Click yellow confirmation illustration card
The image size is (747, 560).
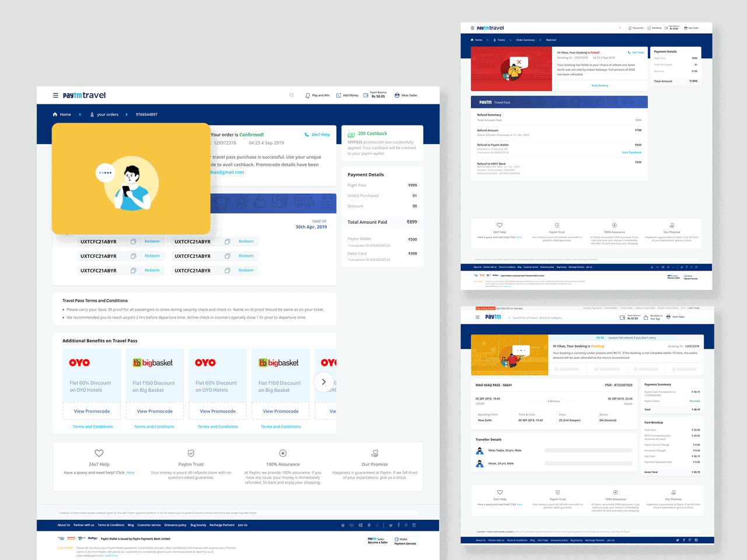tap(131, 178)
